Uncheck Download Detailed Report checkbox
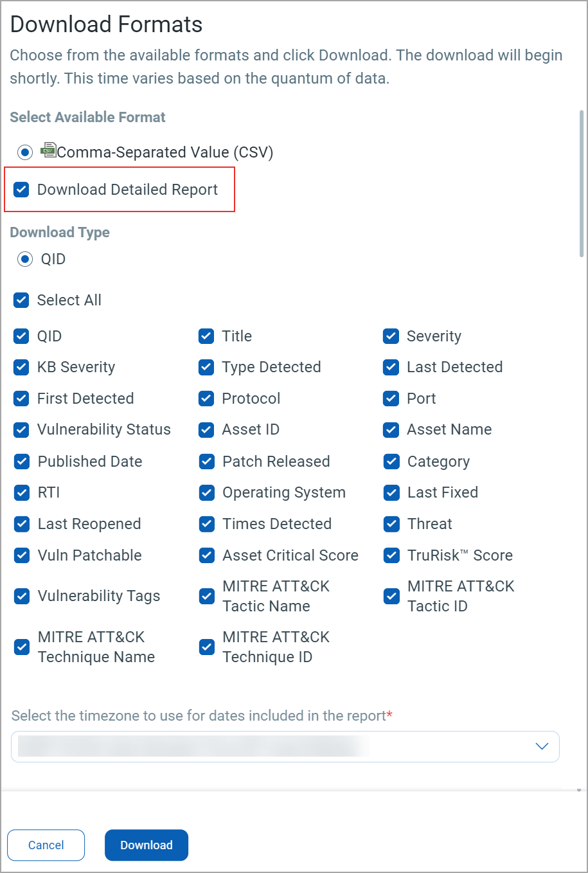 (x=22, y=190)
